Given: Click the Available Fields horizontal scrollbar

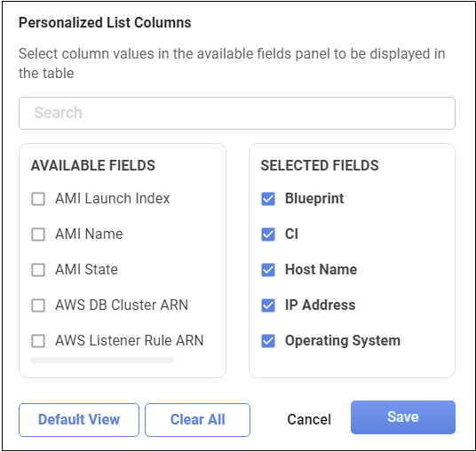Looking at the screenshot, I should [103, 361].
